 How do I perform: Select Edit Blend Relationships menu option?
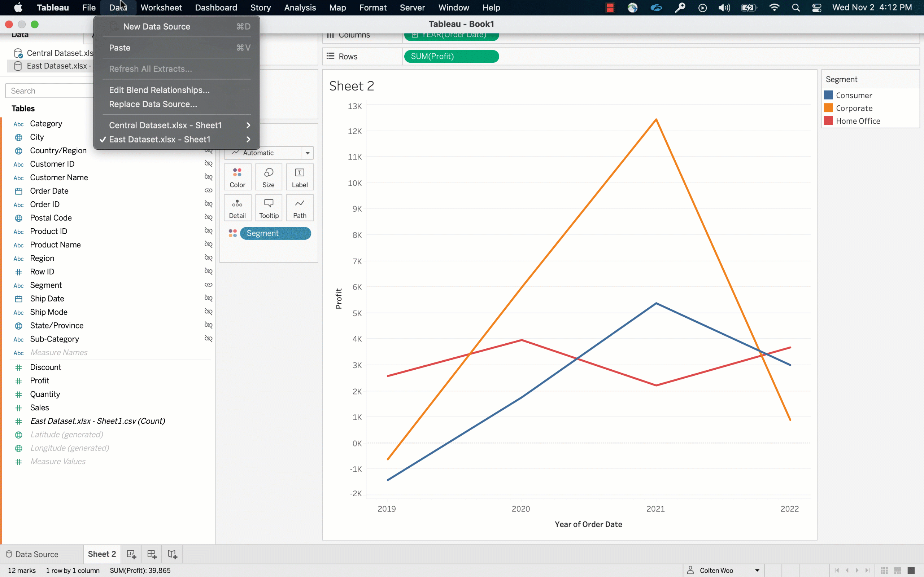coord(159,90)
